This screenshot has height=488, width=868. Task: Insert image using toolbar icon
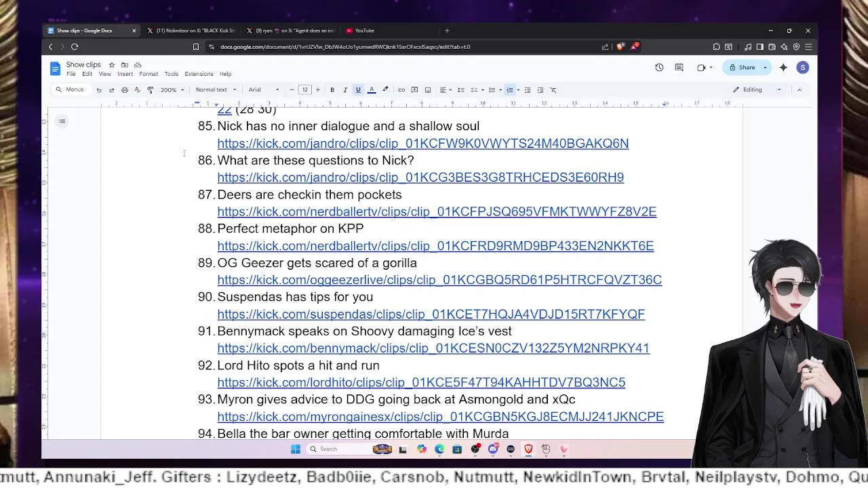click(x=428, y=89)
